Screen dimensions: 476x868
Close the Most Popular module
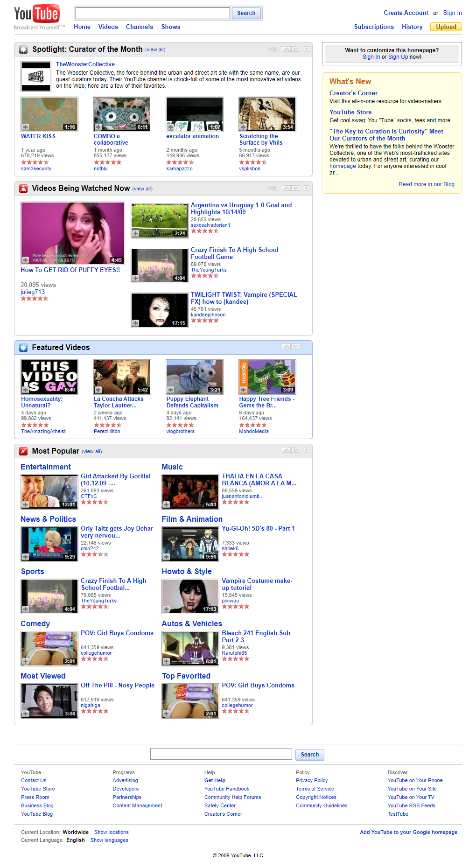[x=307, y=450]
